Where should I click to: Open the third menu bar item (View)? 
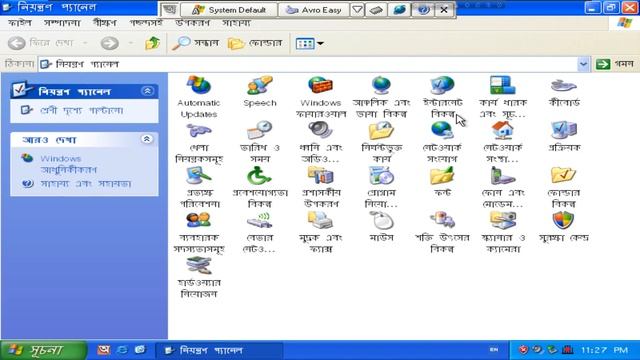coord(104,23)
